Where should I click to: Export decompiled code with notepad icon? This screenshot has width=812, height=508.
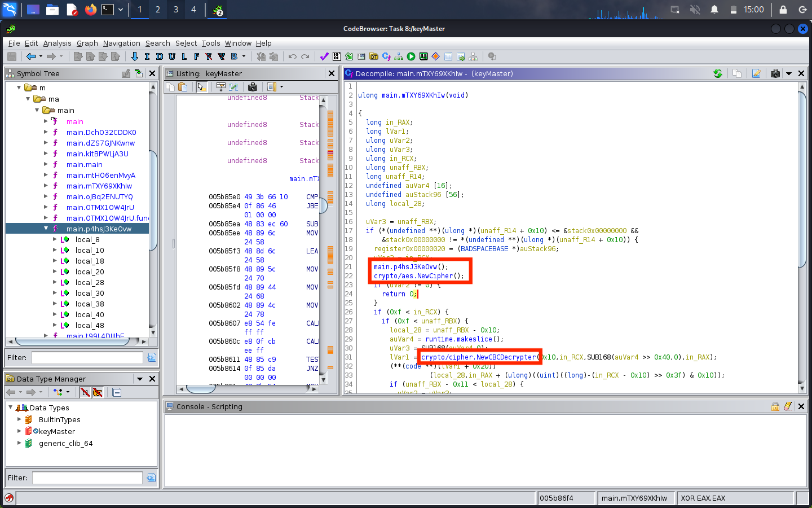click(757, 73)
